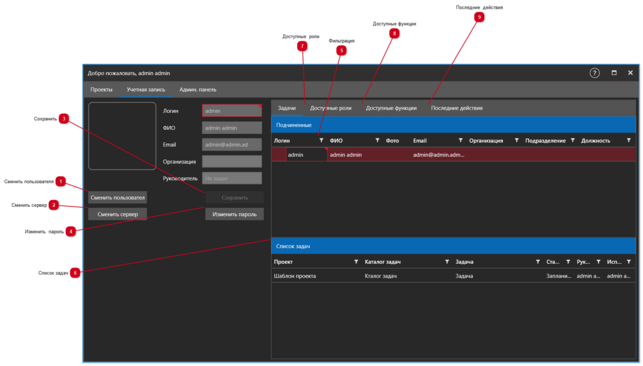The image size is (643, 366).
Task: Open the help question mark icon
Action: [595, 73]
